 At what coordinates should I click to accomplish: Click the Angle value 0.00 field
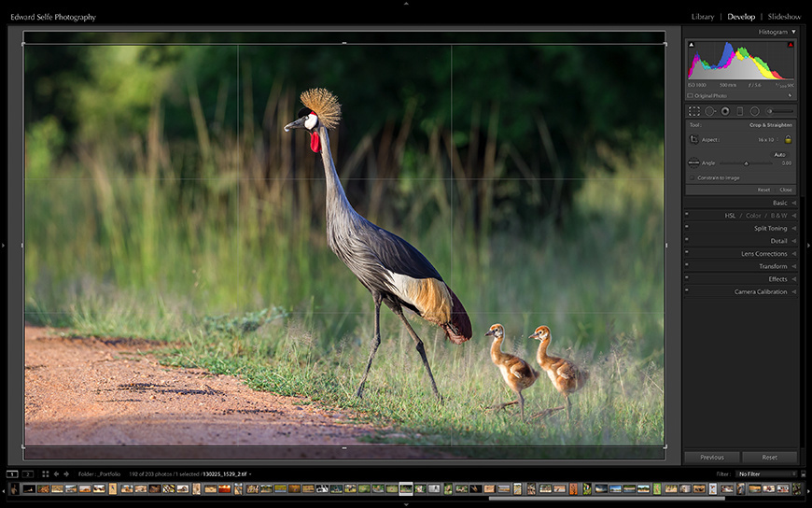pyautogui.click(x=786, y=163)
